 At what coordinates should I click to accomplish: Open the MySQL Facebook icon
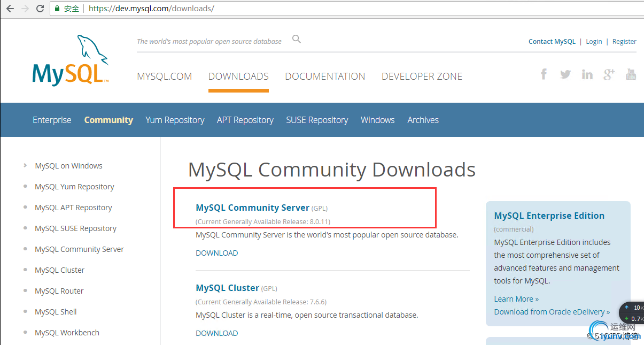click(x=544, y=74)
